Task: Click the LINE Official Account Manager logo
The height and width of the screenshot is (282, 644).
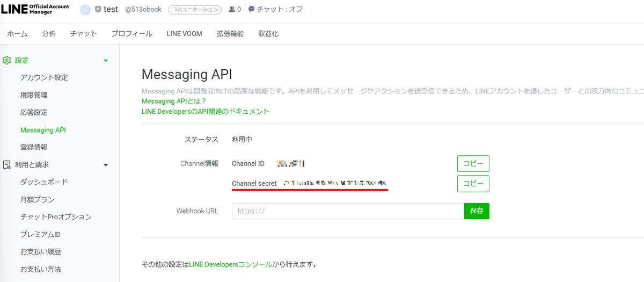Action: 35,10
